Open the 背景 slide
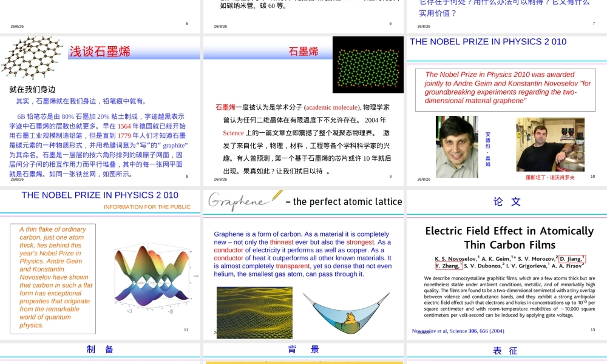 pyautogui.click(x=303, y=354)
